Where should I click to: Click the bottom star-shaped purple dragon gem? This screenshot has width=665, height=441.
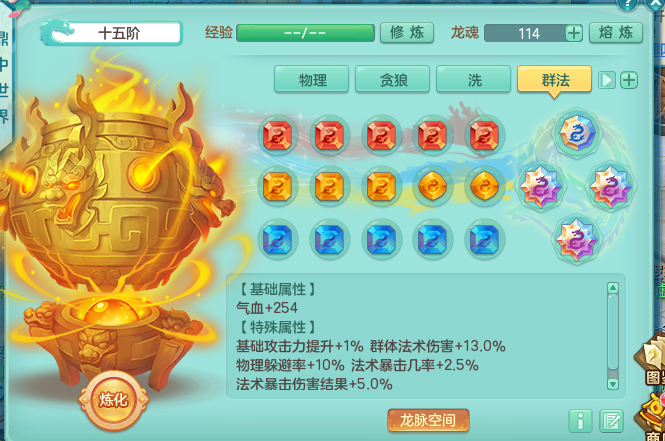tap(576, 240)
